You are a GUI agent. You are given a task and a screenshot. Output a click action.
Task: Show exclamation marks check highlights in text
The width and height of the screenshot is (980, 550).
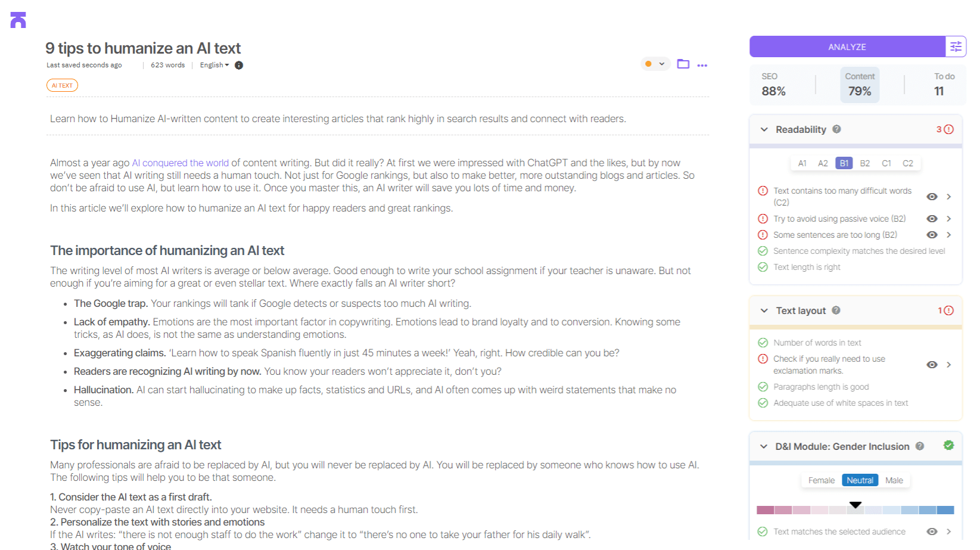point(932,364)
